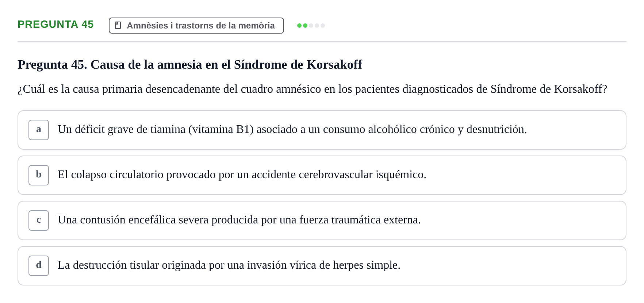Click the topic tag label text
This screenshot has height=303, width=644.
(x=201, y=26)
